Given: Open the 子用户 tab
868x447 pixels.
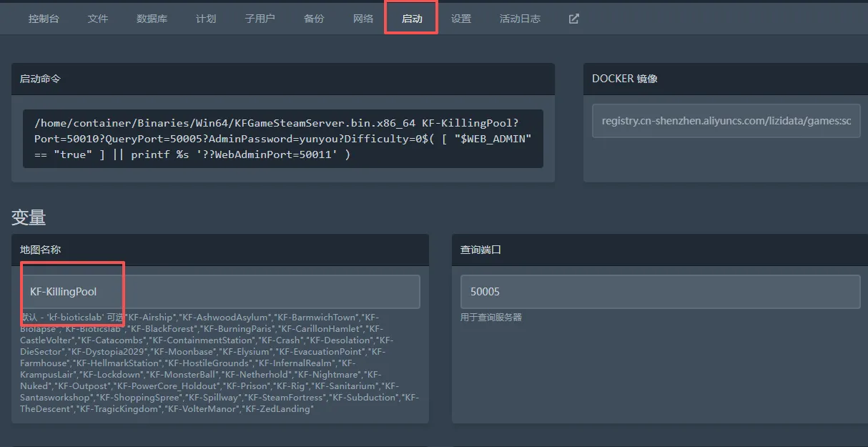Looking at the screenshot, I should (x=260, y=19).
